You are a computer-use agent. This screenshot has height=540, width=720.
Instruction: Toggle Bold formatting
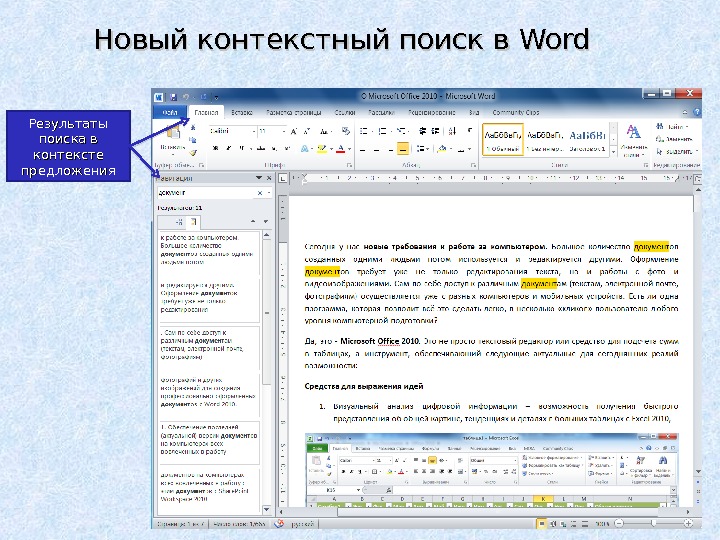pos(215,148)
